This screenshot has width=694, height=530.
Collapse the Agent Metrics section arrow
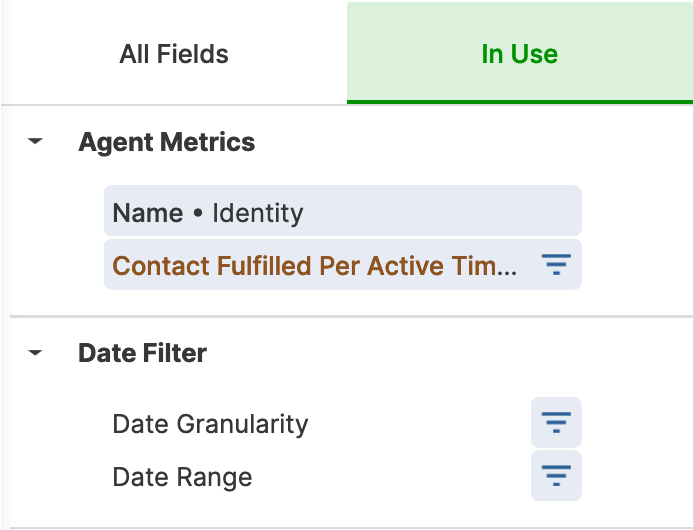click(x=35, y=141)
